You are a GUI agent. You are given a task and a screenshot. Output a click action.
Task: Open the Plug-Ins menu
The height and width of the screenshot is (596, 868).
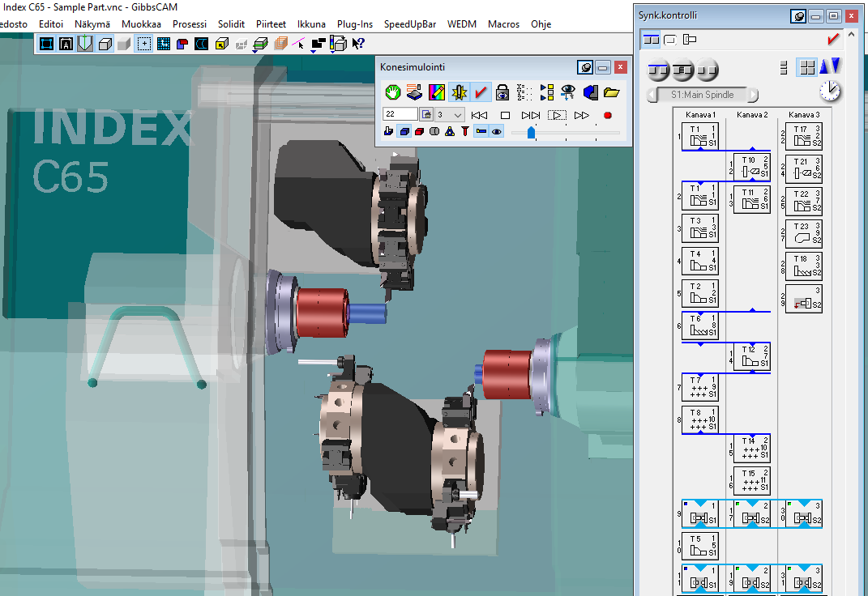[355, 24]
